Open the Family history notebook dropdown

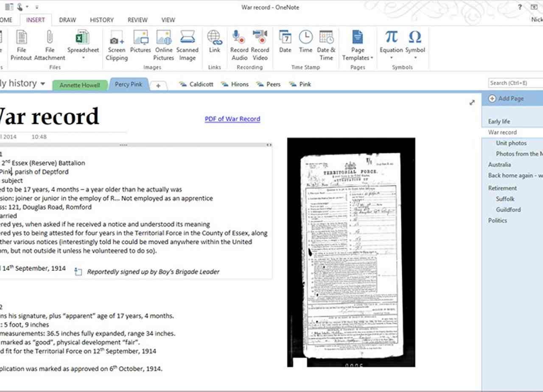click(x=42, y=84)
